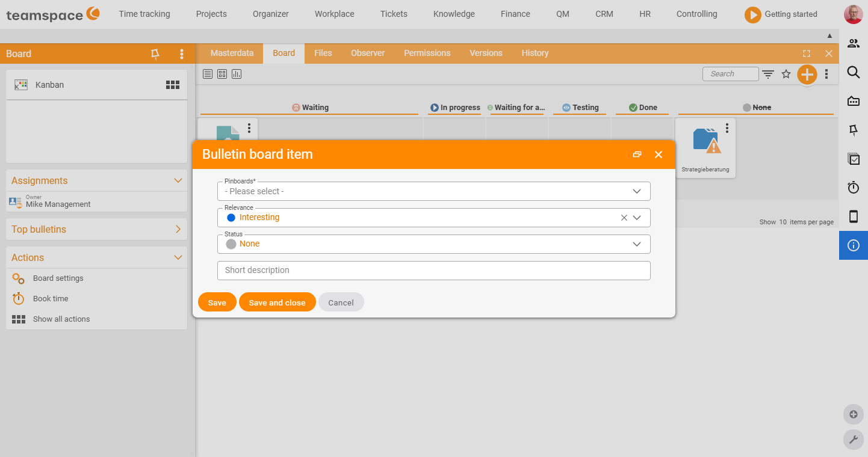Open Board settings action
The width and height of the screenshot is (868, 457).
[x=58, y=278]
